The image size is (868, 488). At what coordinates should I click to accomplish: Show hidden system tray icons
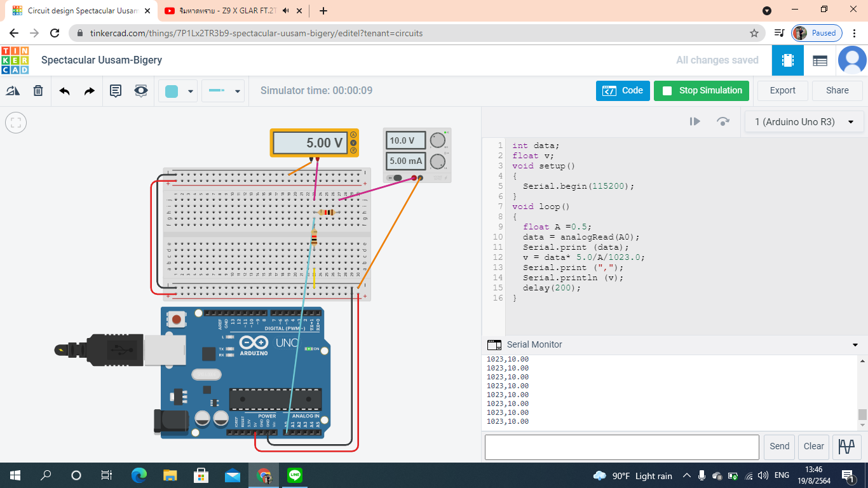point(687,475)
